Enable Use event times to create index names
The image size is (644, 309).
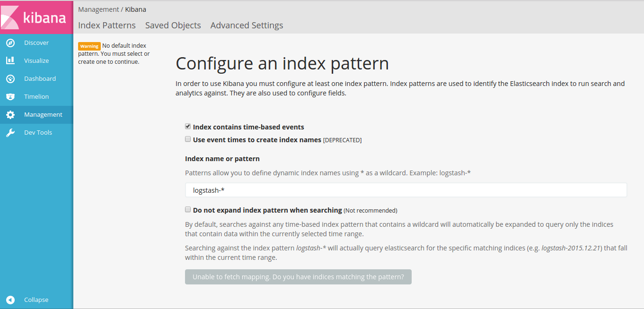188,139
